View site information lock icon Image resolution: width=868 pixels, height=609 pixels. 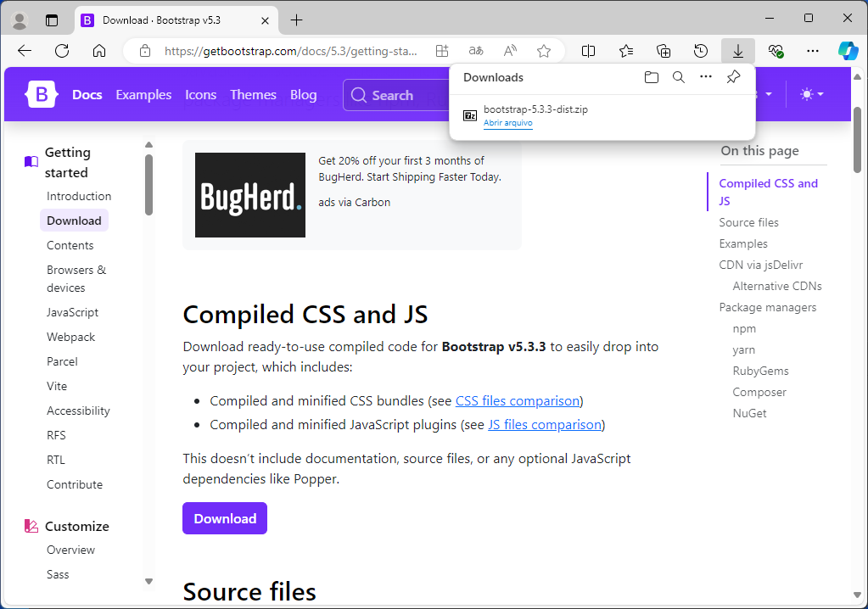145,51
